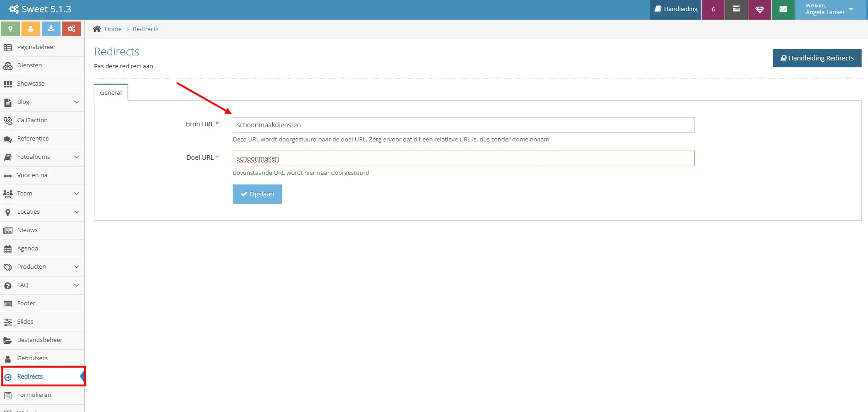Click the Handleiding button in header

pos(676,10)
